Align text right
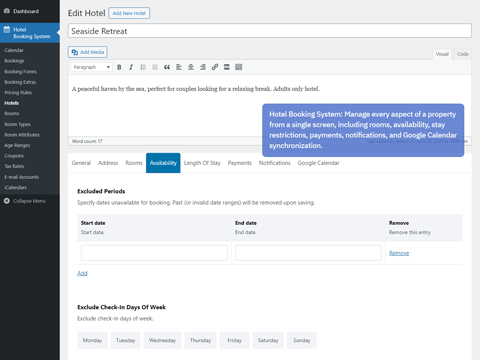Viewport: 480px width, 360px height. (x=203, y=67)
